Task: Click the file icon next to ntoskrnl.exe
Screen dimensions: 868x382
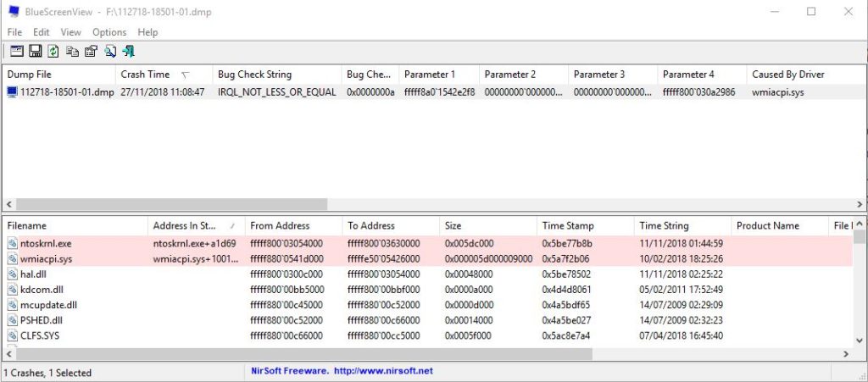Action: click(12, 243)
